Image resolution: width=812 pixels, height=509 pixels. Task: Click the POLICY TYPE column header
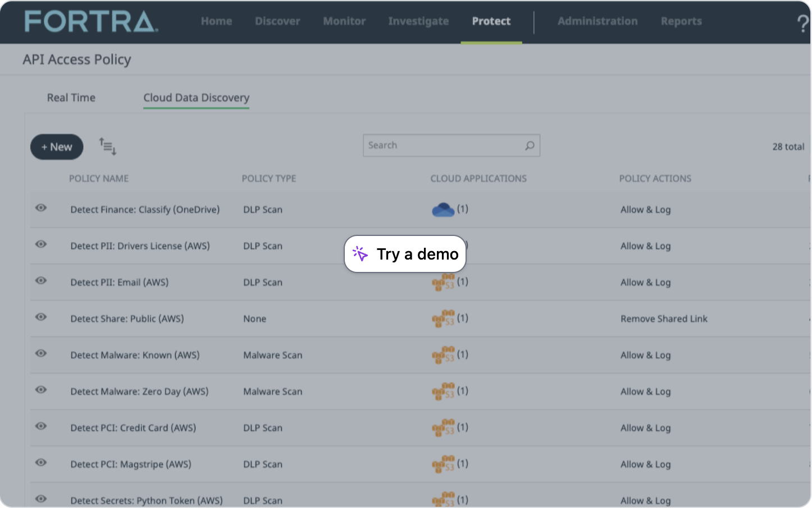click(x=269, y=179)
